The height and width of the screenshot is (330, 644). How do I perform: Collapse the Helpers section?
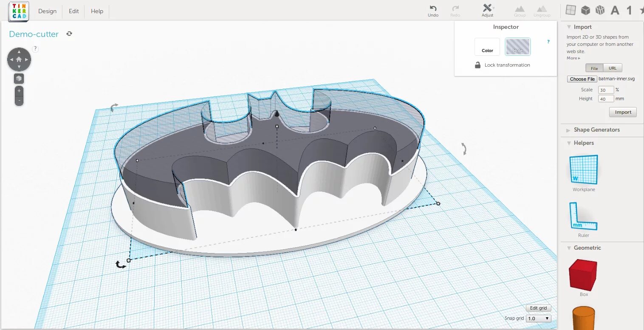pyautogui.click(x=568, y=143)
